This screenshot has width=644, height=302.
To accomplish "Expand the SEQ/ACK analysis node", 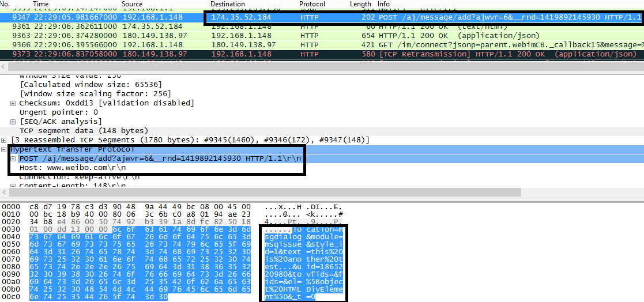I will (13, 122).
